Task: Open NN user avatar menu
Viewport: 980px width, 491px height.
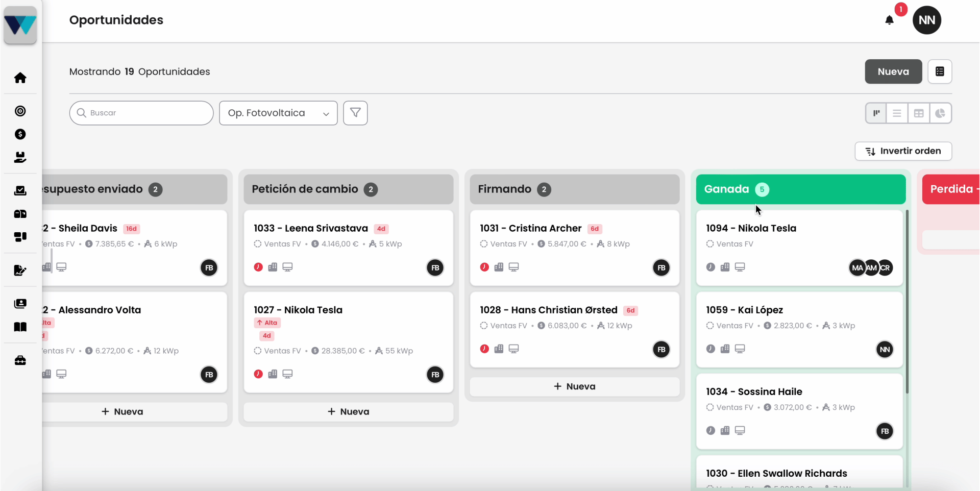Action: point(927,20)
